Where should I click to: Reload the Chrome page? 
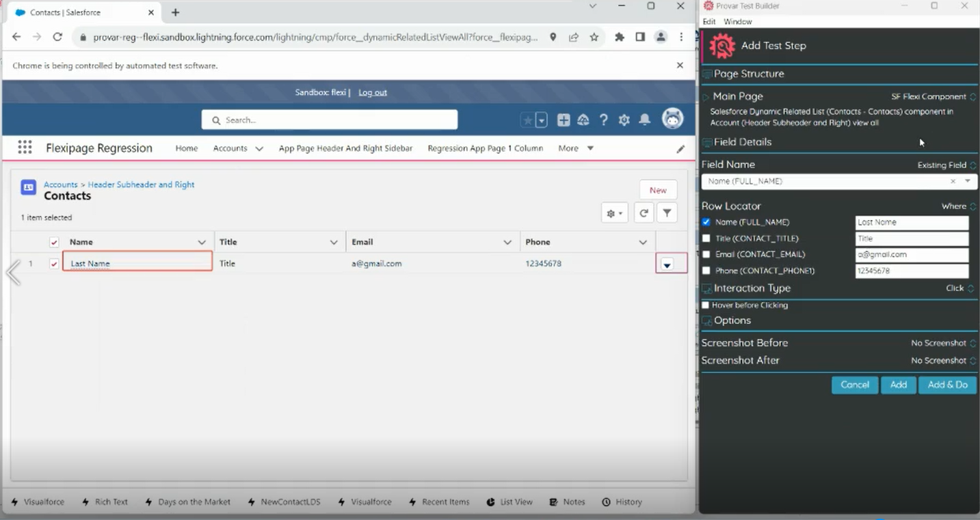click(x=57, y=37)
